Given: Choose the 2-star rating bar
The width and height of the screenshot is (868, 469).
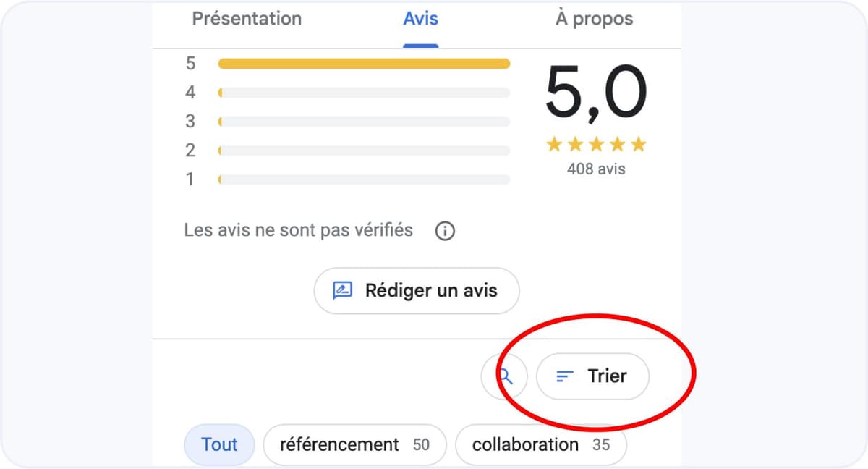Looking at the screenshot, I should pos(364,151).
